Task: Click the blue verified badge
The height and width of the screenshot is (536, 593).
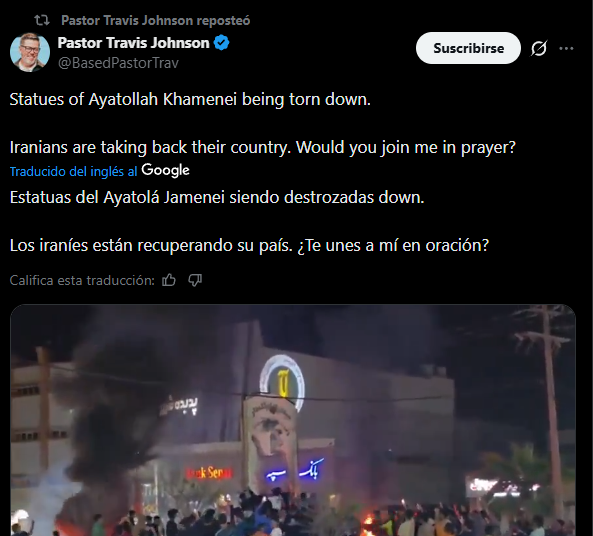Action: click(222, 43)
